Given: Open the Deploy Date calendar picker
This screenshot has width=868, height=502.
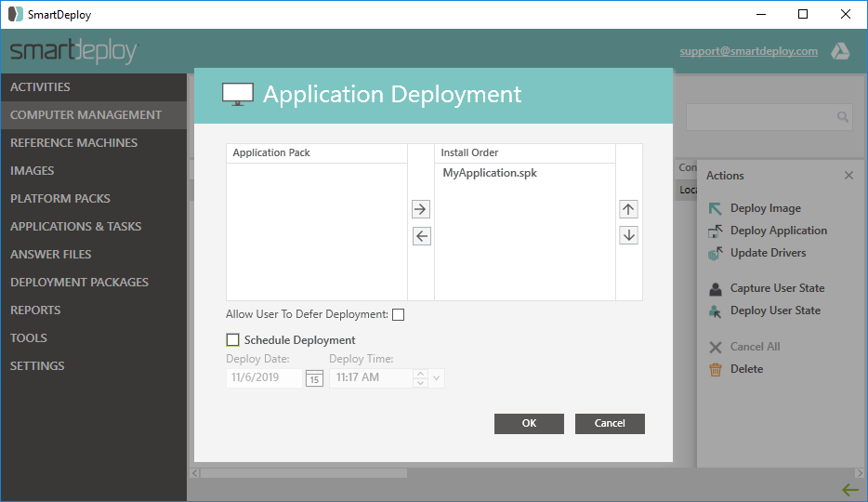Looking at the screenshot, I should pyautogui.click(x=314, y=378).
